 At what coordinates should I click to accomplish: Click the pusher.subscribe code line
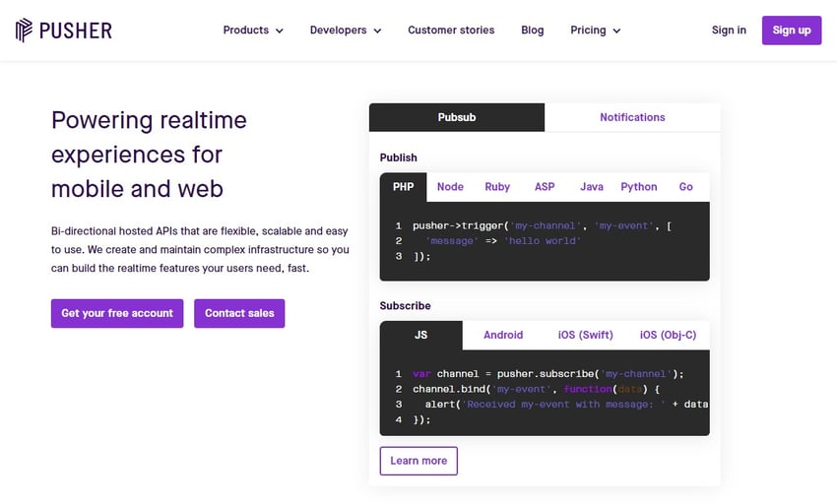(x=547, y=374)
